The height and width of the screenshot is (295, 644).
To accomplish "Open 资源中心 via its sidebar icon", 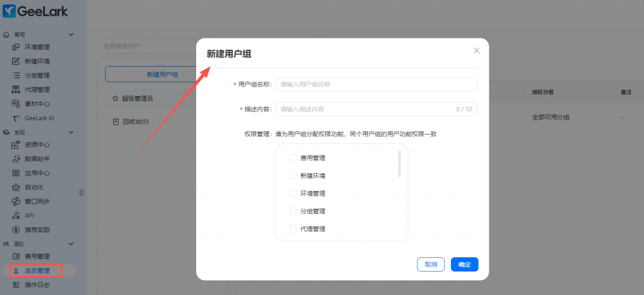I will pos(16,145).
